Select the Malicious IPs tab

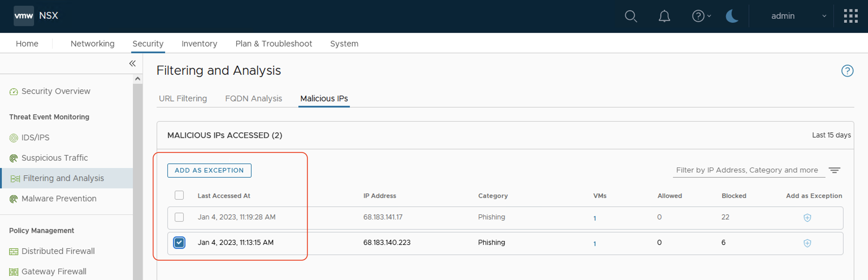coord(324,98)
